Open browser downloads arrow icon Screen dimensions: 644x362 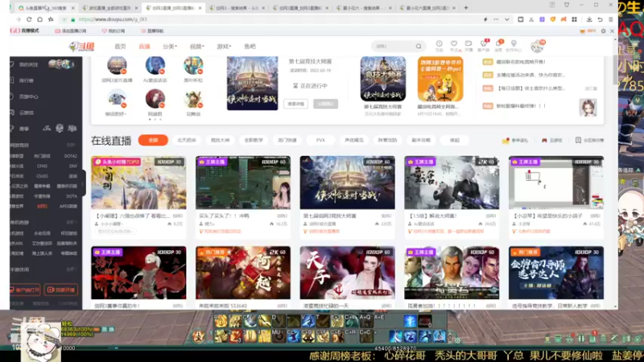coord(589,19)
